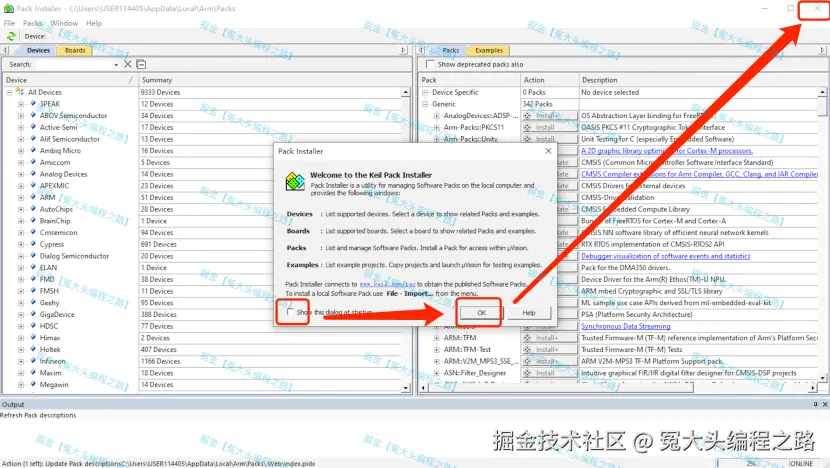Open Debugger visualization of software events link
Image resolution: width=830 pixels, height=468 pixels.
(665, 256)
